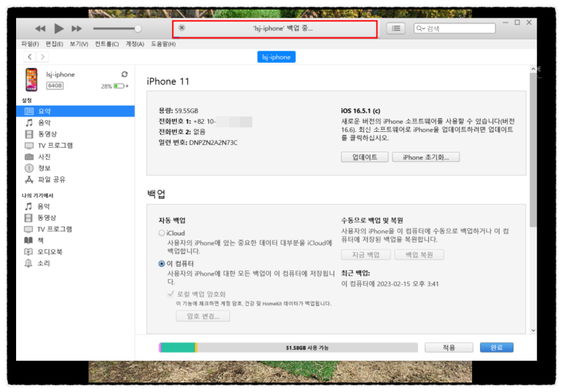Select the iCloud backup radio button
The image size is (563, 392).
(162, 233)
